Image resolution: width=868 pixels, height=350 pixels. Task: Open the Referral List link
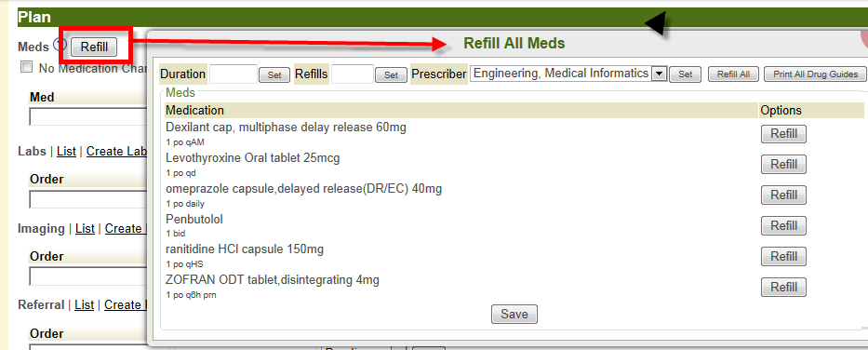pyautogui.click(x=84, y=304)
